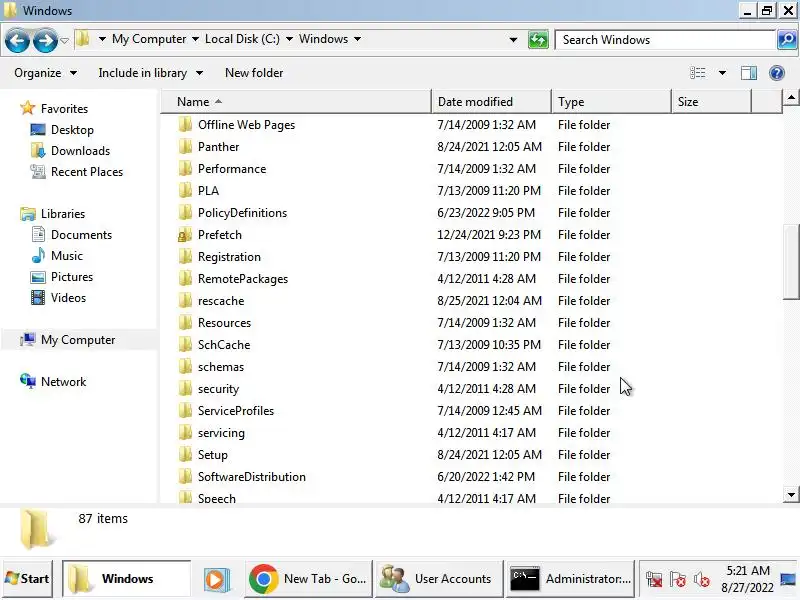Select the ServiceProfiles folder name

point(236,411)
